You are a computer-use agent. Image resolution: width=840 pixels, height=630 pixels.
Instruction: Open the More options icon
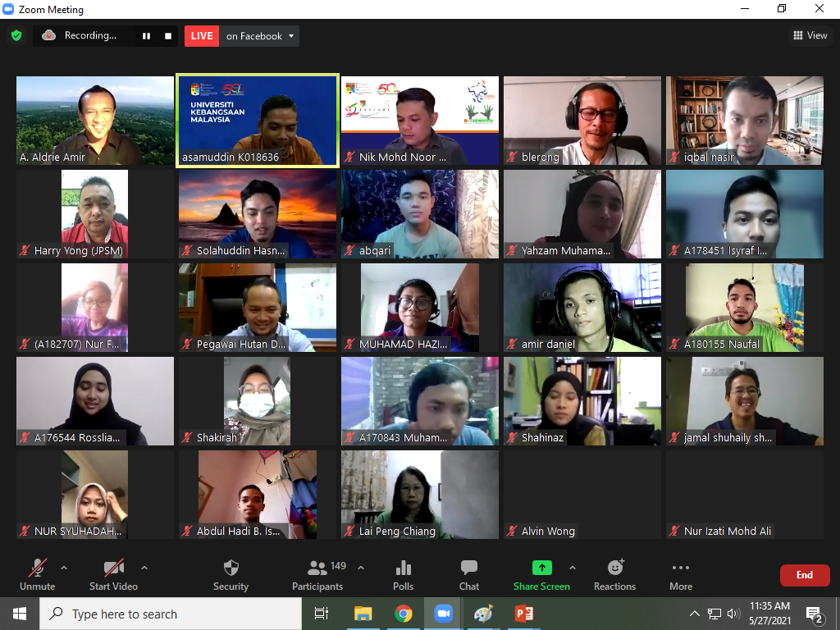point(681,568)
